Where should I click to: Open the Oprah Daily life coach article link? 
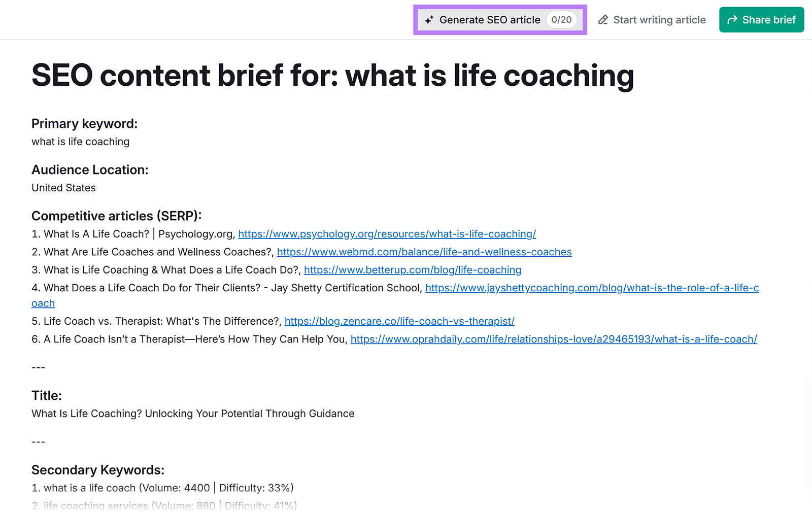pyautogui.click(x=553, y=339)
